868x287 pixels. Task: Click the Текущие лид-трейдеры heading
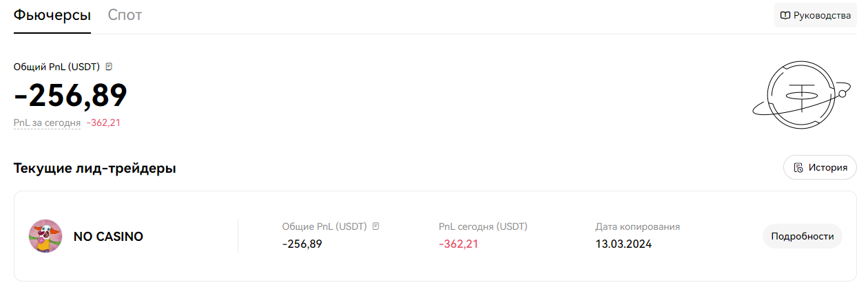[x=94, y=168]
